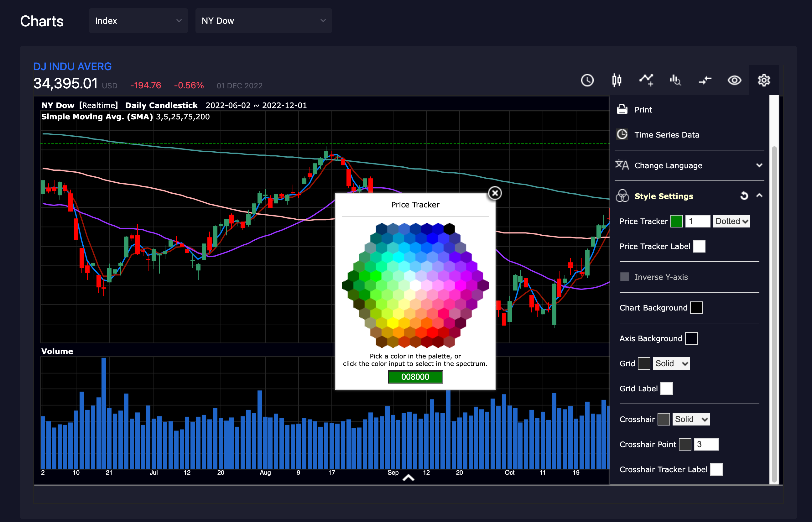Image resolution: width=812 pixels, height=522 pixels.
Task: Expand the Change Language chevron
Action: 759,165
